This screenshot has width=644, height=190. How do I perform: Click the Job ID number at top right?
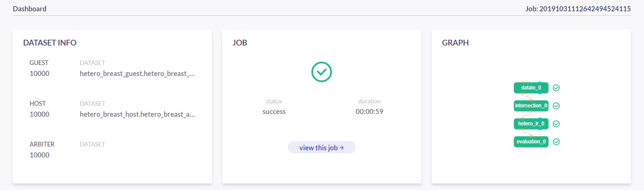coord(585,9)
